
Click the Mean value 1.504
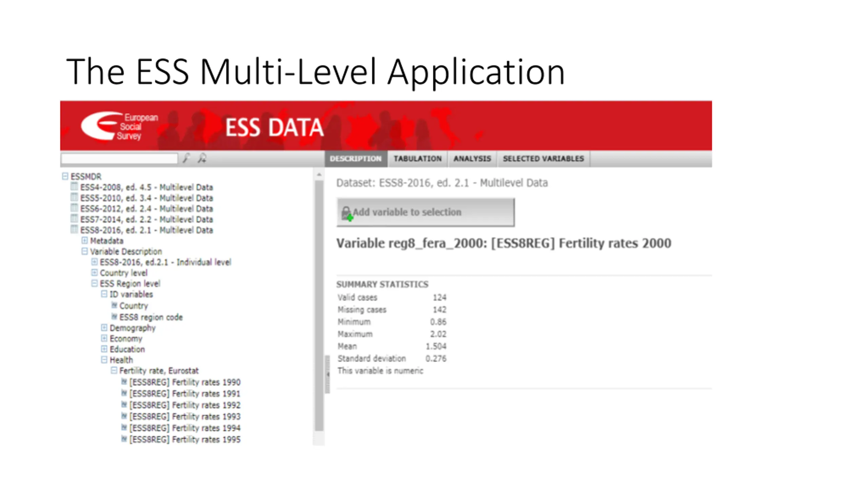click(x=436, y=346)
